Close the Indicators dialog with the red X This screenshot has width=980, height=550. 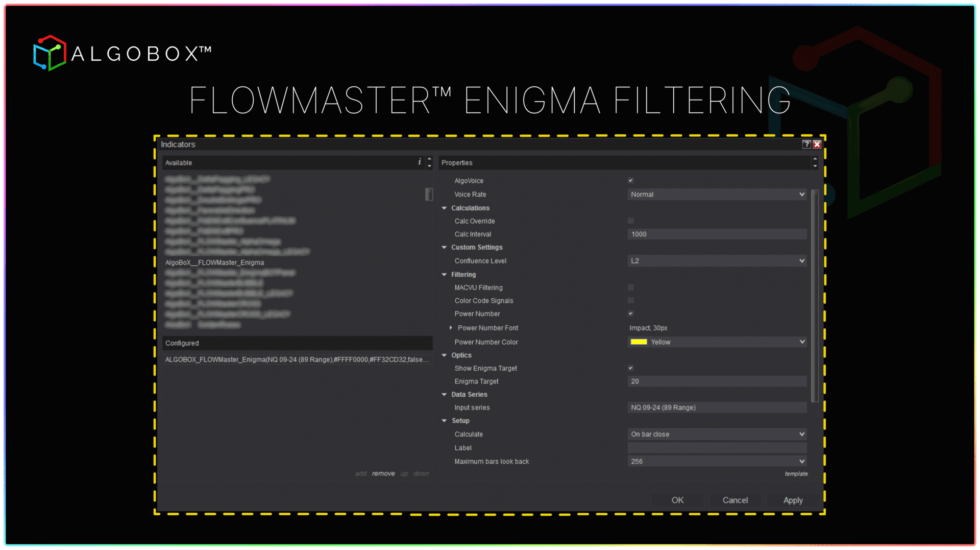point(817,145)
